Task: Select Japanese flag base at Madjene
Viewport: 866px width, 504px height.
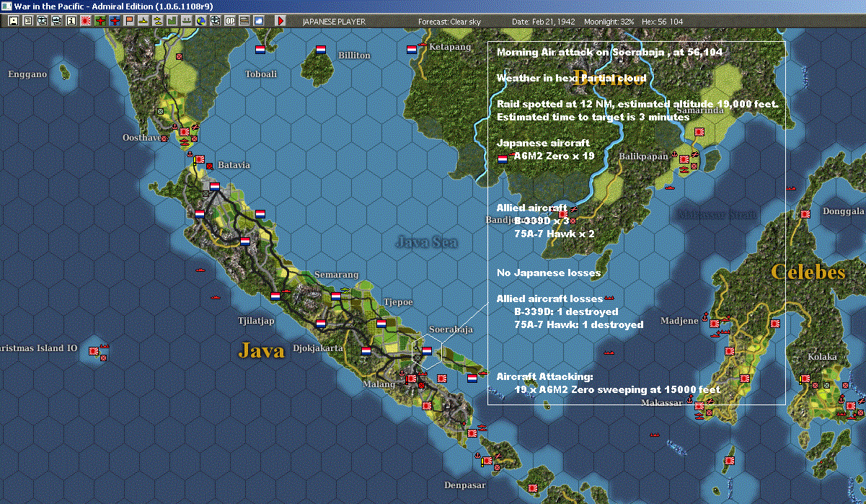Action: (x=715, y=323)
